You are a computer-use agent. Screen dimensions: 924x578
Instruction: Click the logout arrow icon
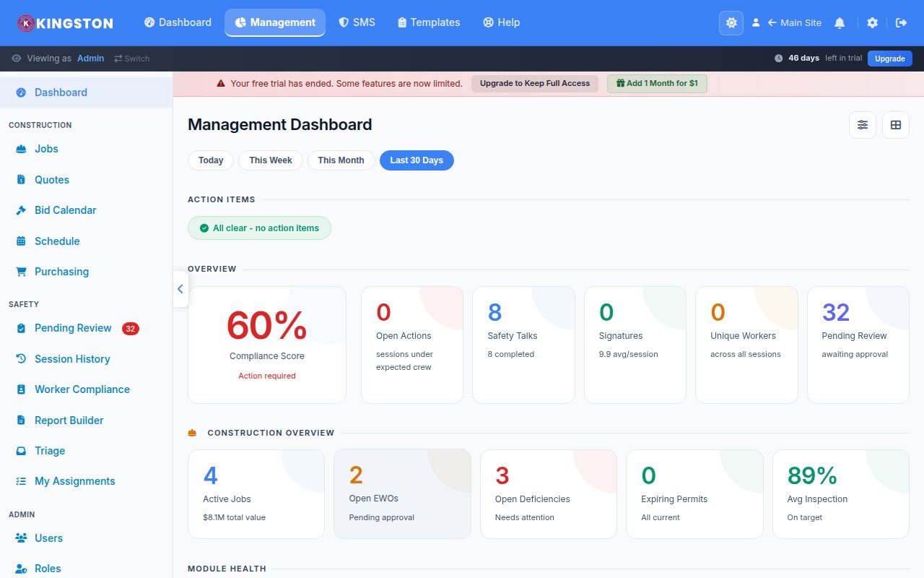901,23
